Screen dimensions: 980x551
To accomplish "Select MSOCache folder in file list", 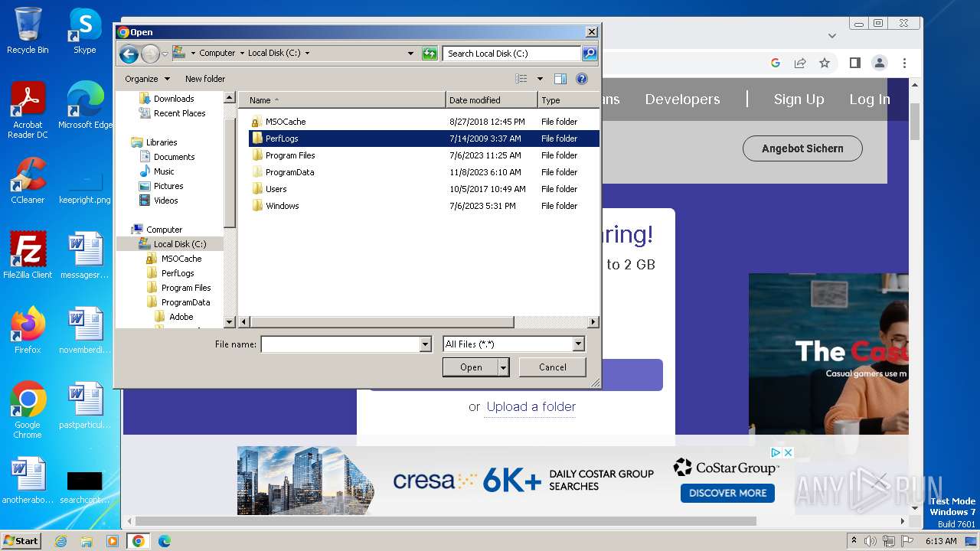I will (x=286, y=122).
